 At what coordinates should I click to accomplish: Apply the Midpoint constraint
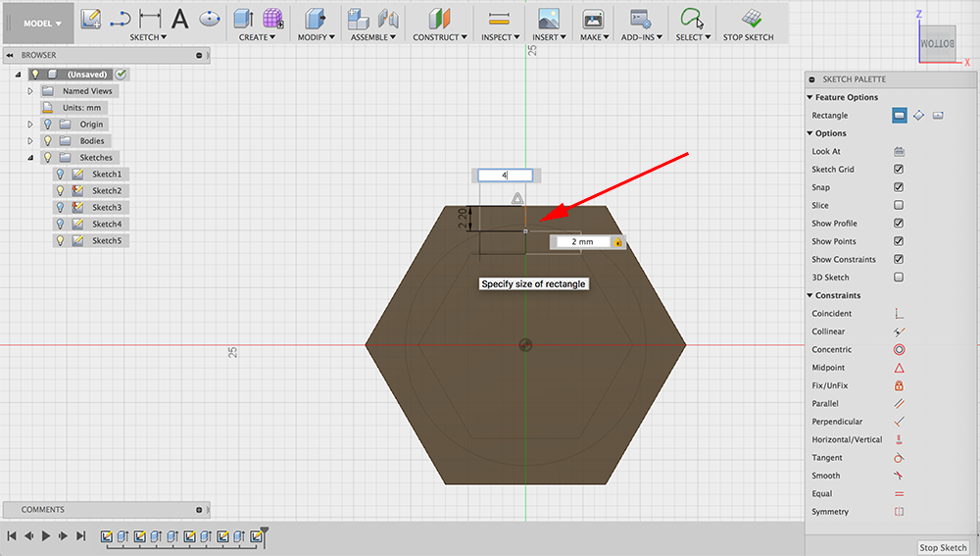point(899,368)
